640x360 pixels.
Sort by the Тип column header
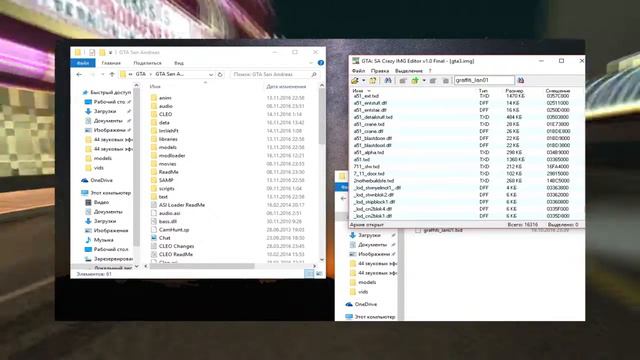pyautogui.click(x=483, y=91)
